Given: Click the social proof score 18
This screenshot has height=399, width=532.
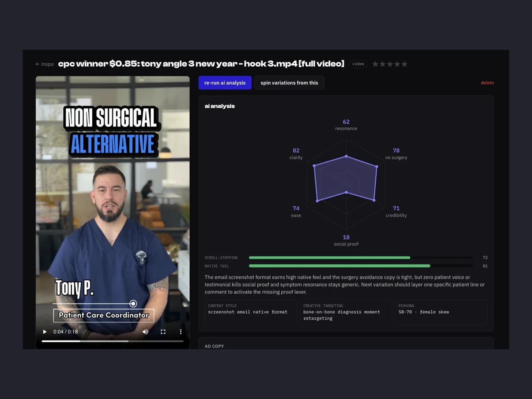Looking at the screenshot, I should [x=346, y=237].
